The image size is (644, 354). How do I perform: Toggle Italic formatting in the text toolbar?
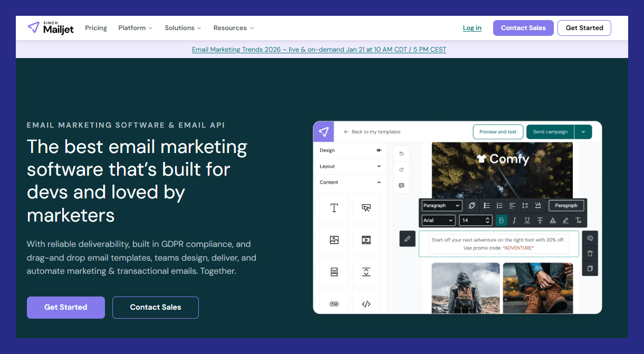point(514,221)
